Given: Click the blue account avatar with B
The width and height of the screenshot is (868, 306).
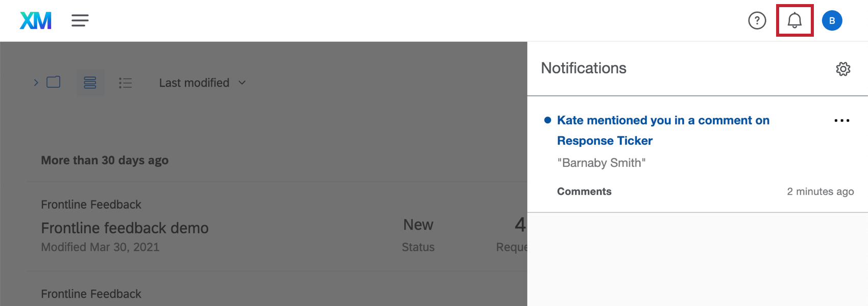Looking at the screenshot, I should click(x=832, y=20).
